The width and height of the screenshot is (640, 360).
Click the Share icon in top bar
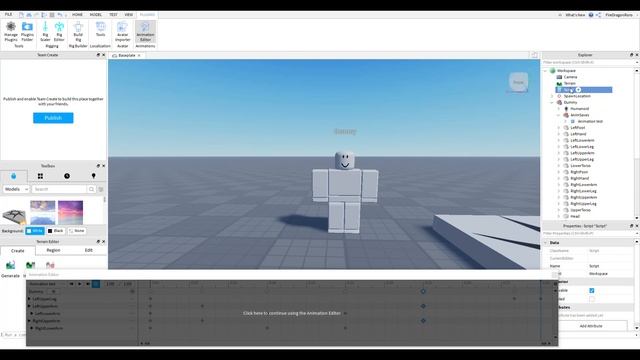point(598,15)
